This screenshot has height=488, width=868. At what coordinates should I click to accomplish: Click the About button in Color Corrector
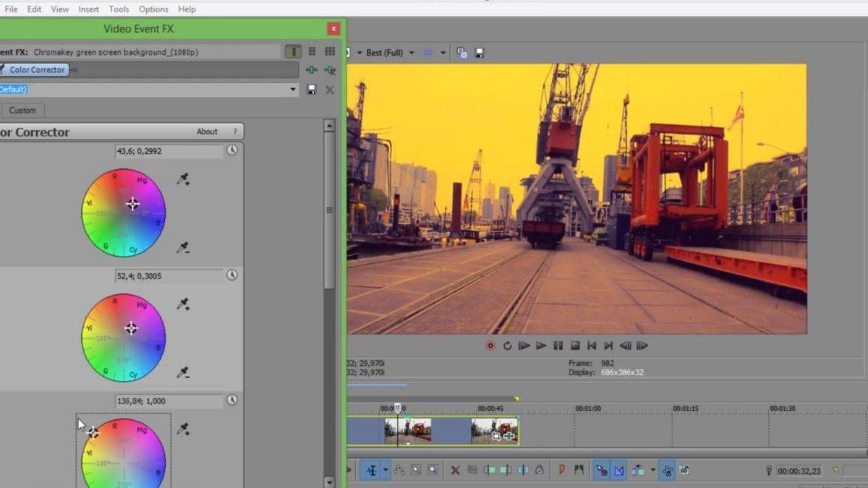(x=207, y=132)
